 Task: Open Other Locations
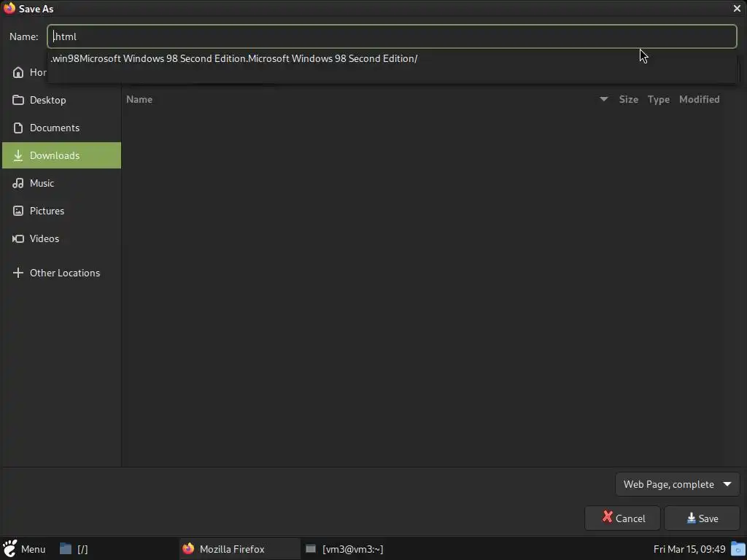(61, 273)
